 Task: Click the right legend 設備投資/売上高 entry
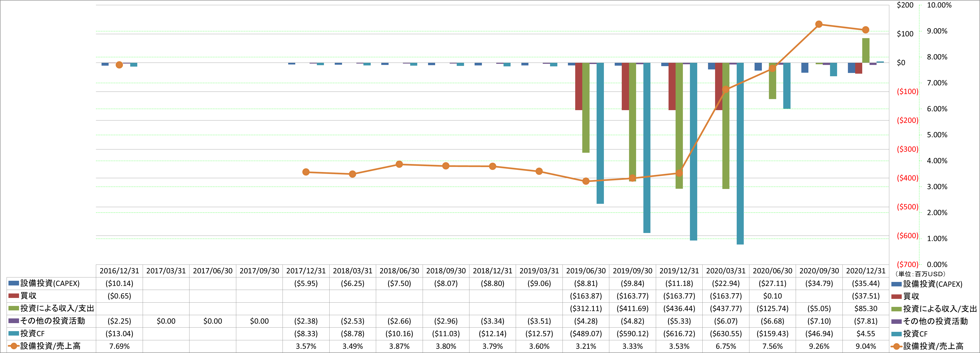927,346
